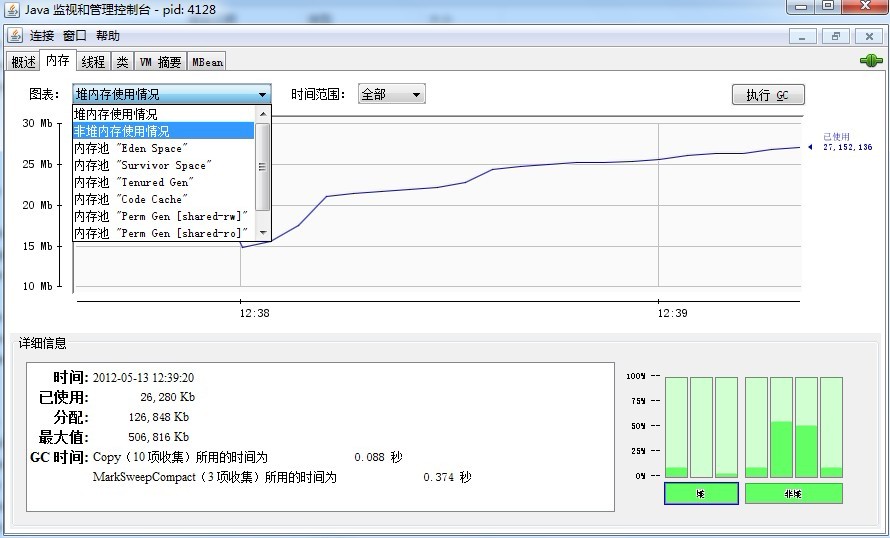Select 非堆内存使用情况 in the dropdown list
Screen dimensions: 890x538
tap(163, 131)
